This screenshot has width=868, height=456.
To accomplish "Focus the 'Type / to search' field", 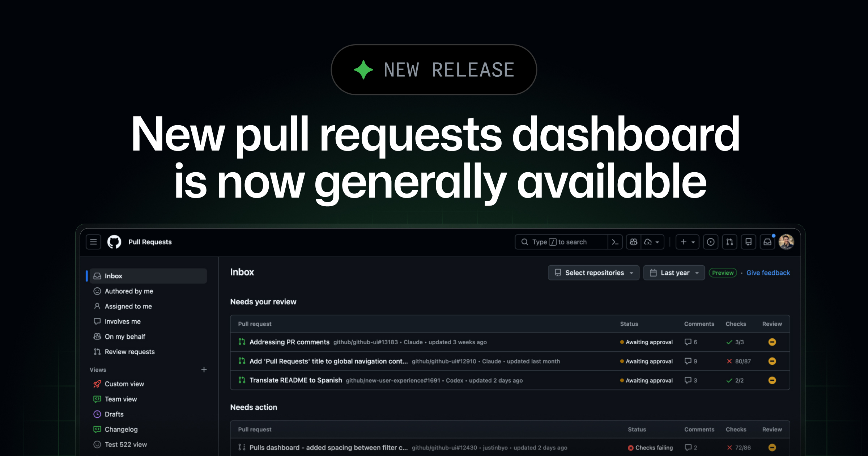I will pyautogui.click(x=561, y=242).
